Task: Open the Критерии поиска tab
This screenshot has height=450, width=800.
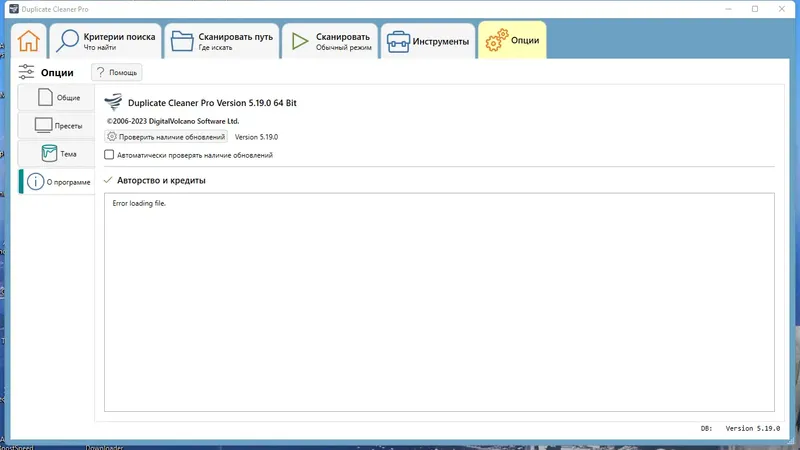Action: [106, 41]
